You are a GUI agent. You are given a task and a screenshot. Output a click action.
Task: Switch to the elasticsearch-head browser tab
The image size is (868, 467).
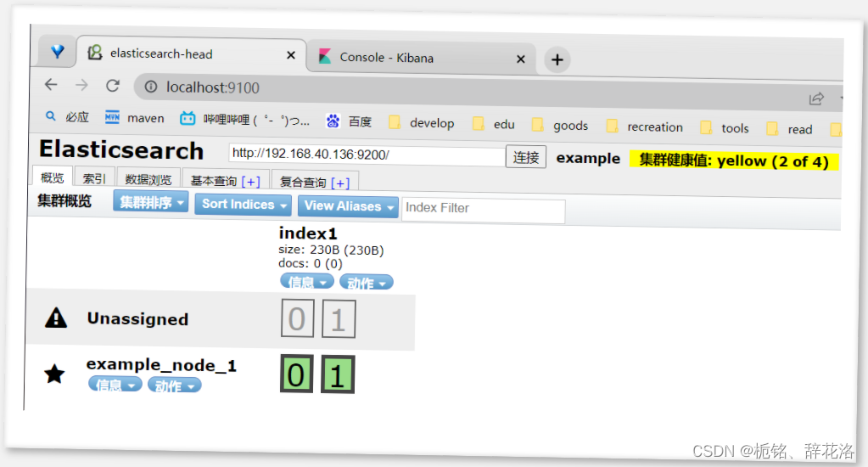191,53
